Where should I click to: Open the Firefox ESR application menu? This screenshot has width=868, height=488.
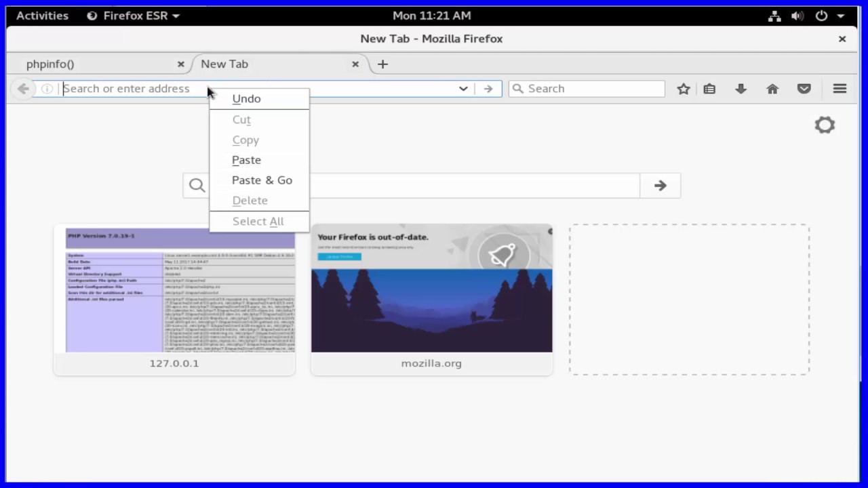(133, 16)
